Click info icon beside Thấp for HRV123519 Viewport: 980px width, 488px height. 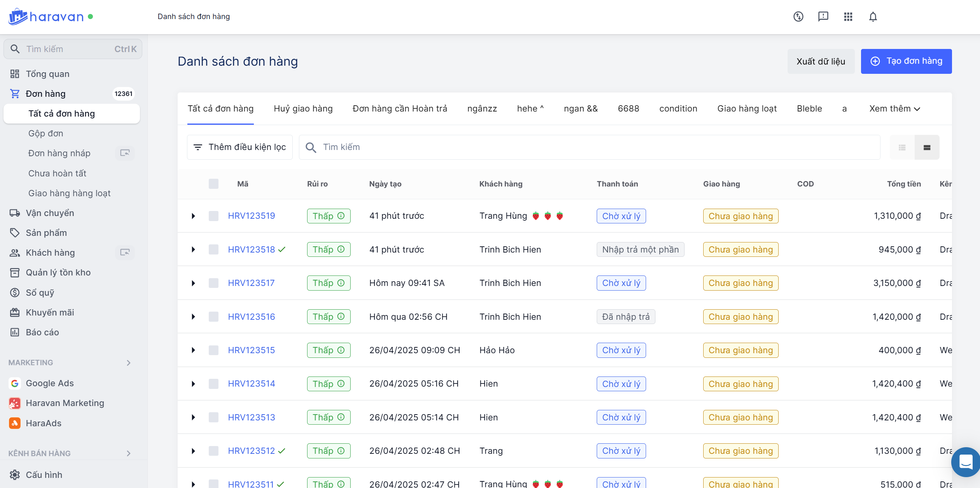click(341, 216)
